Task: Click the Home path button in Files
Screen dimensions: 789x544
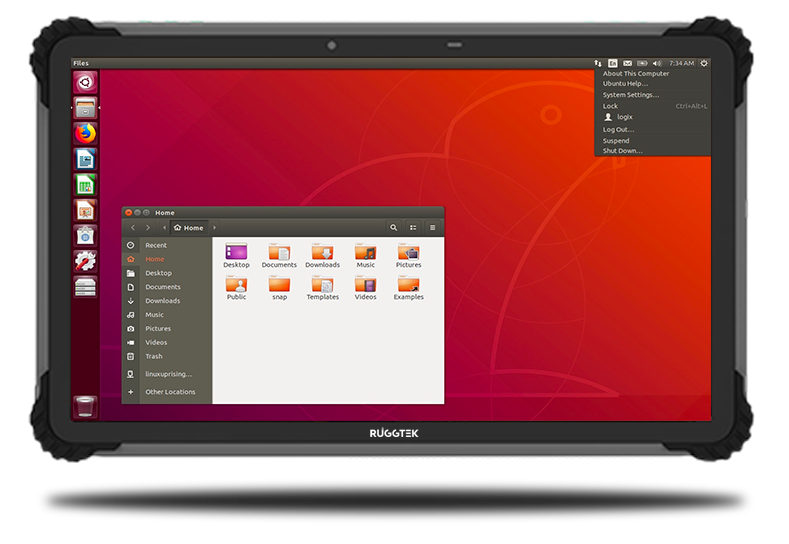Action: pos(189,228)
